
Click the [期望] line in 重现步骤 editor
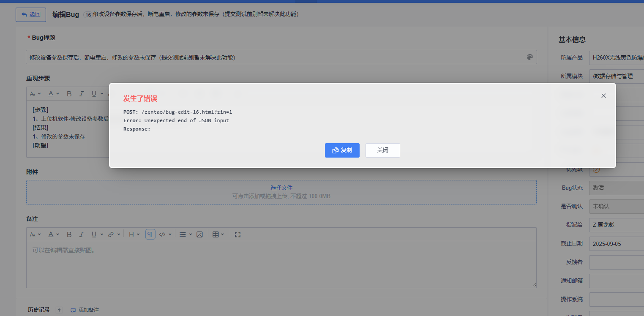pyautogui.click(x=41, y=145)
